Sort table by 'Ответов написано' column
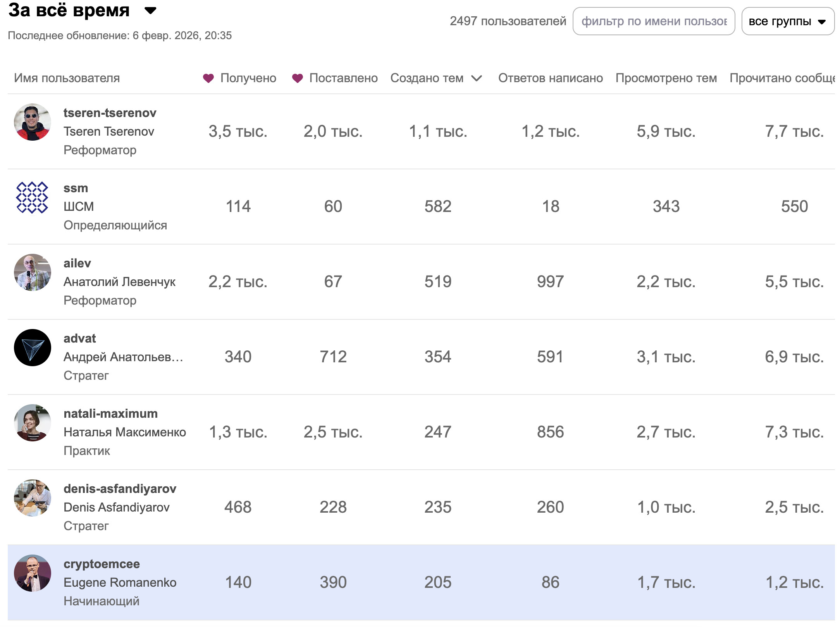 coord(550,78)
